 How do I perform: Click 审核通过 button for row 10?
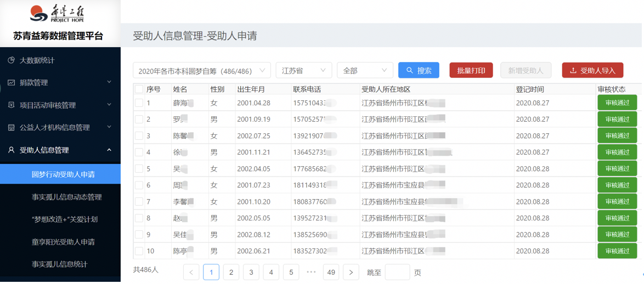pyautogui.click(x=617, y=251)
